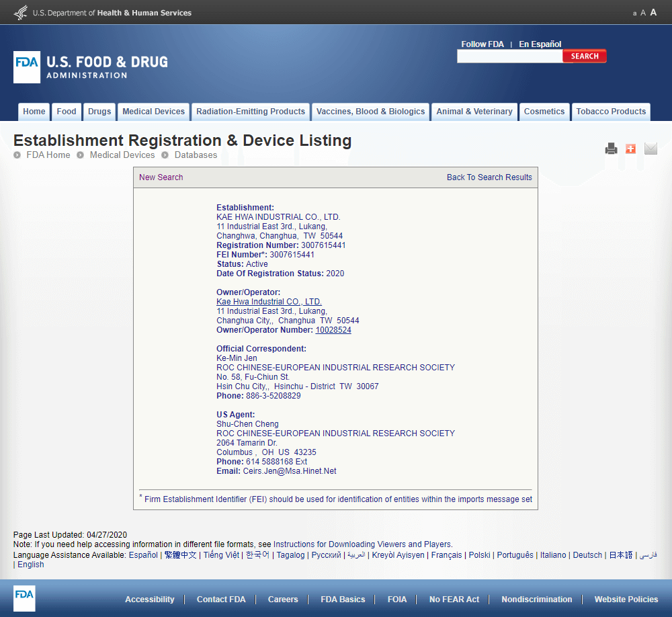Open the Home tab
The height and width of the screenshot is (617, 672).
pyautogui.click(x=34, y=112)
